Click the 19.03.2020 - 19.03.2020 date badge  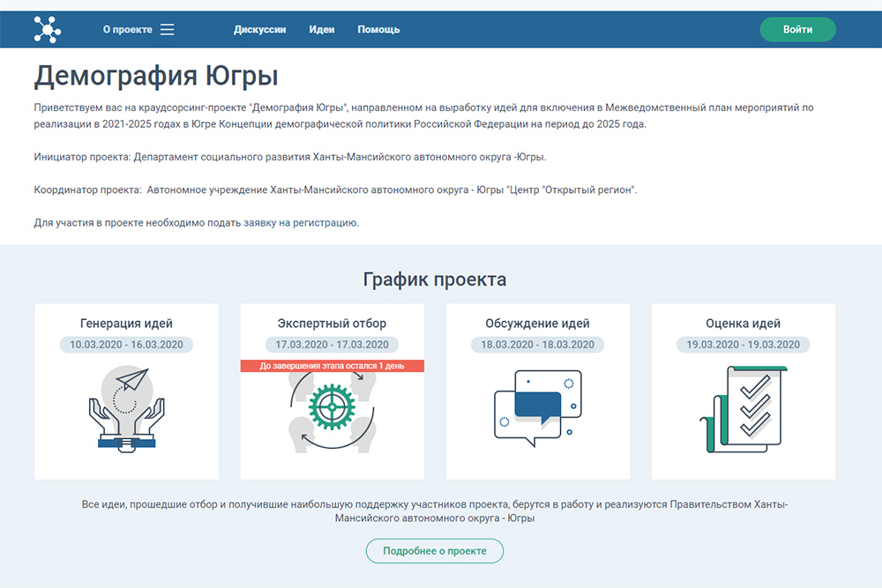pyautogui.click(x=743, y=345)
